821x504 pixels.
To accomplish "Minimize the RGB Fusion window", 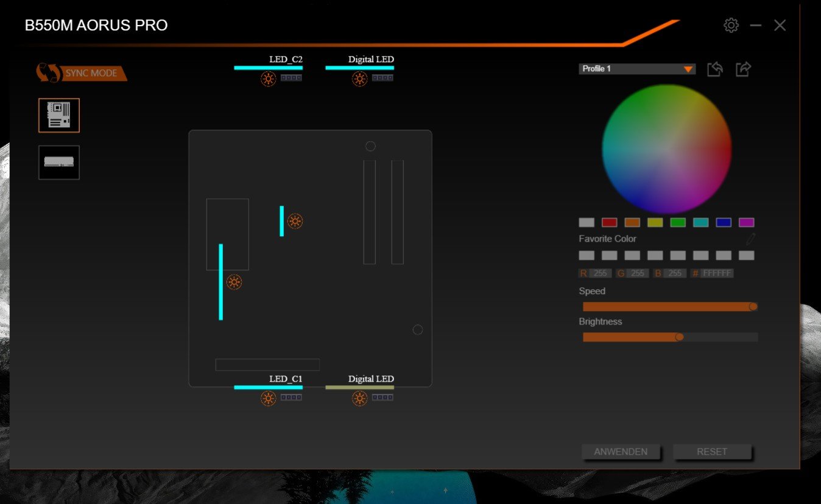I will click(x=756, y=26).
